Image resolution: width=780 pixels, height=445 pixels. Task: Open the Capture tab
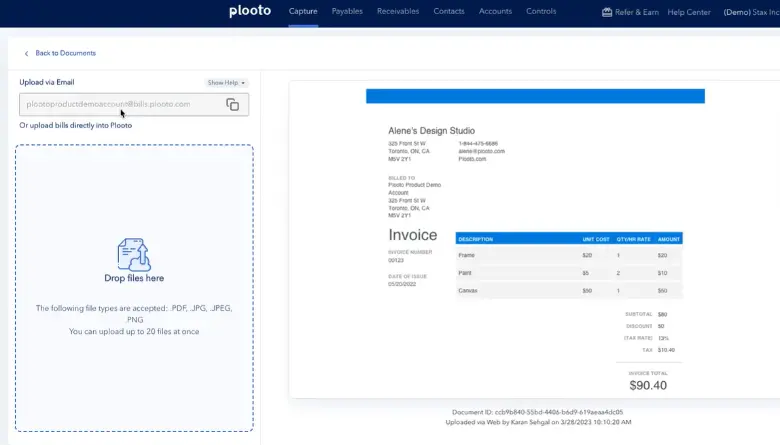(303, 11)
